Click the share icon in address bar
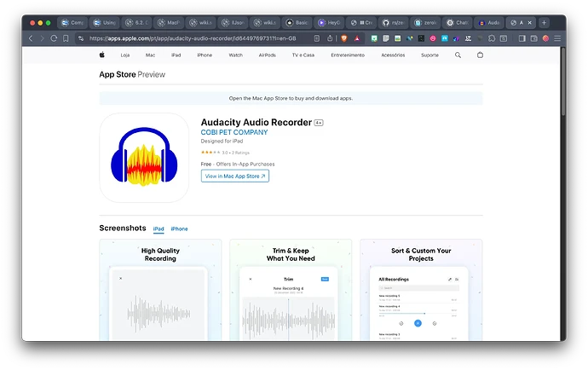 click(330, 38)
